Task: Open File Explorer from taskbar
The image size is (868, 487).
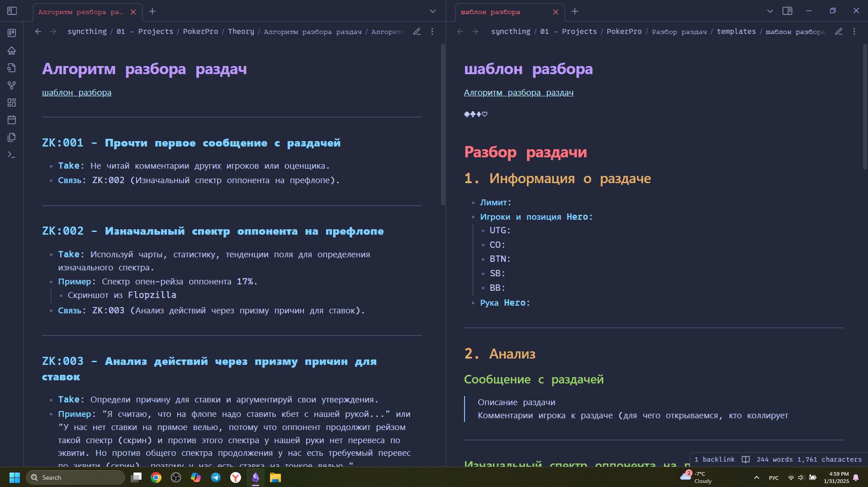Action: tap(275, 478)
